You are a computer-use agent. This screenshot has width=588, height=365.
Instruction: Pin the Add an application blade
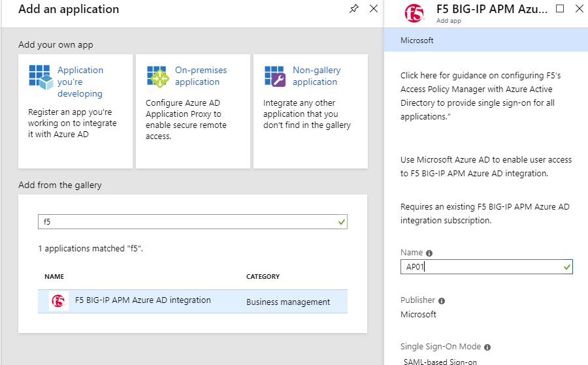click(353, 8)
